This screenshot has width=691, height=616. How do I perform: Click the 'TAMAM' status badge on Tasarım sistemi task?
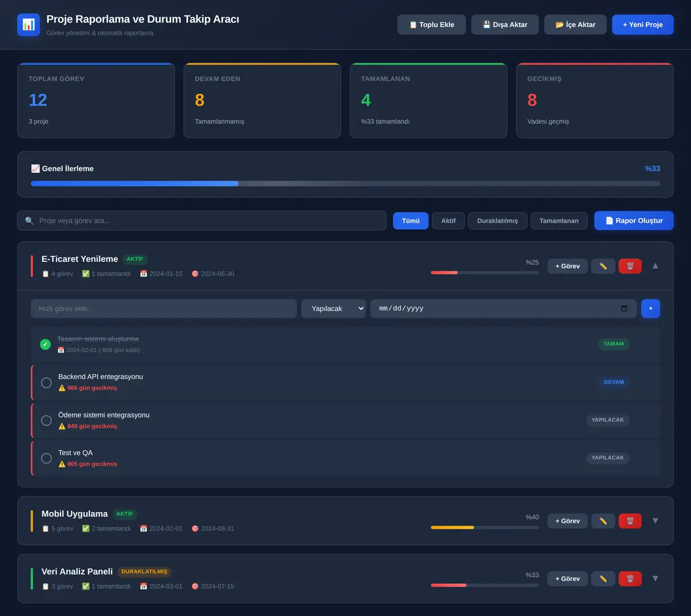click(x=614, y=344)
